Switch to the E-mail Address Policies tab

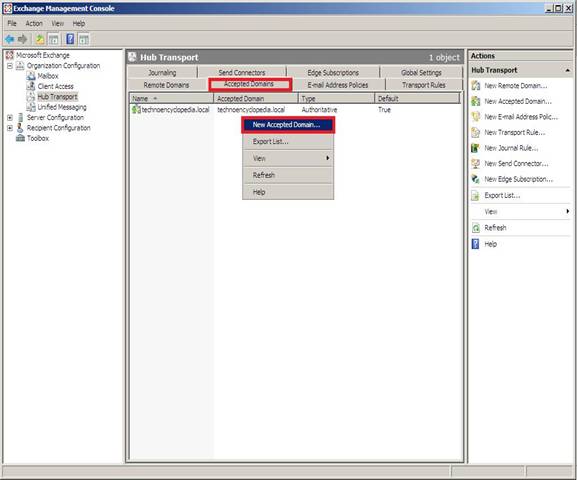338,85
